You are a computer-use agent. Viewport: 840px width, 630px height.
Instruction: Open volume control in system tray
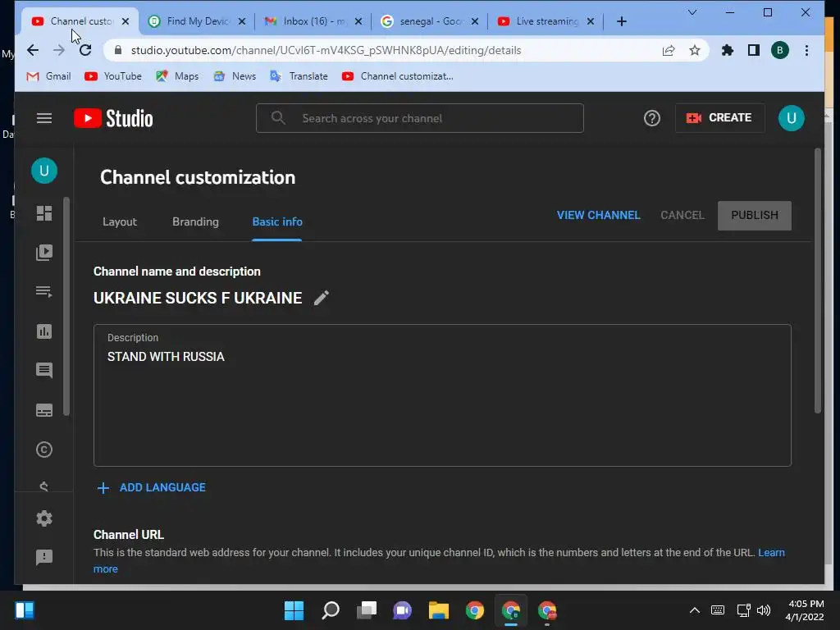click(x=764, y=610)
